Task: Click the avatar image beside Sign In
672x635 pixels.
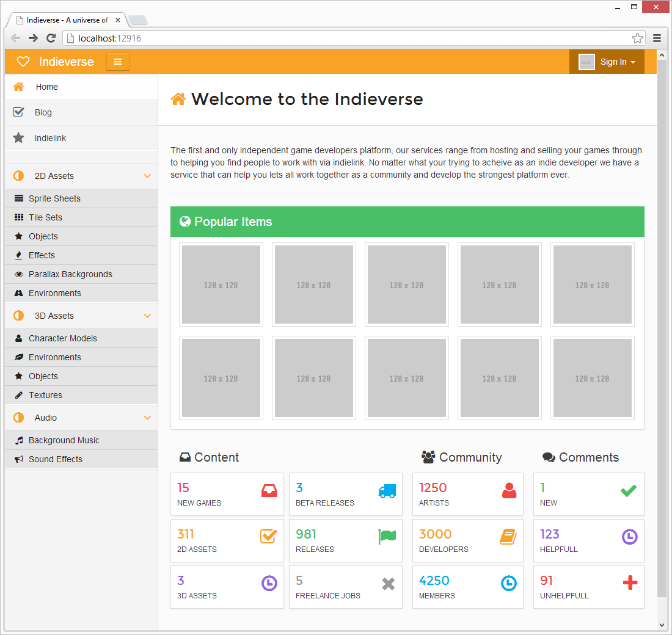Action: [586, 62]
